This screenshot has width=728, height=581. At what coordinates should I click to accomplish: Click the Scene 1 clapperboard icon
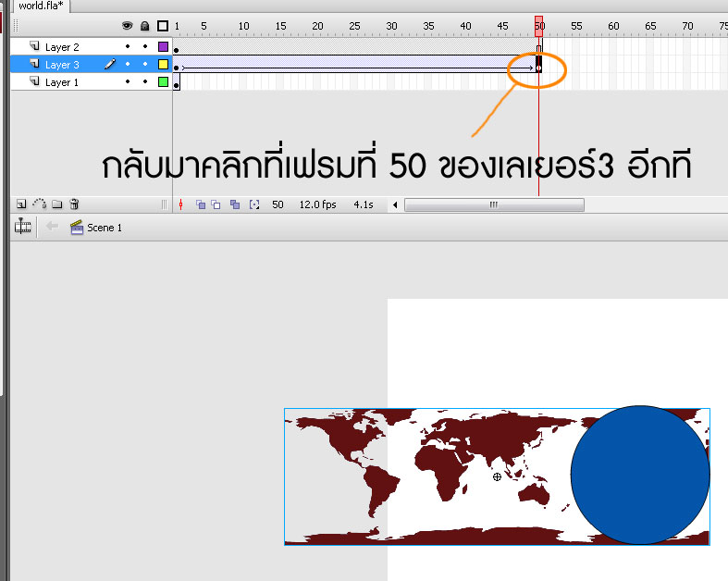click(x=77, y=227)
